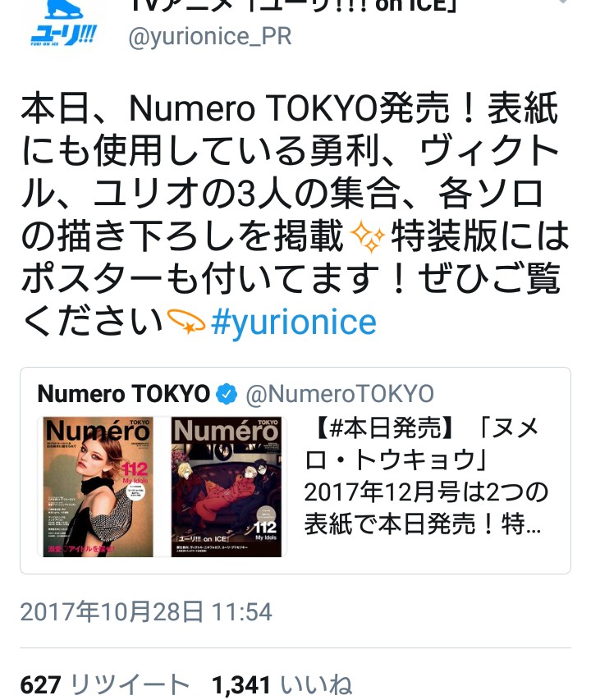This screenshot has width=591, height=700.
Task: Show the 1,341 いいね list
Action: (282, 684)
